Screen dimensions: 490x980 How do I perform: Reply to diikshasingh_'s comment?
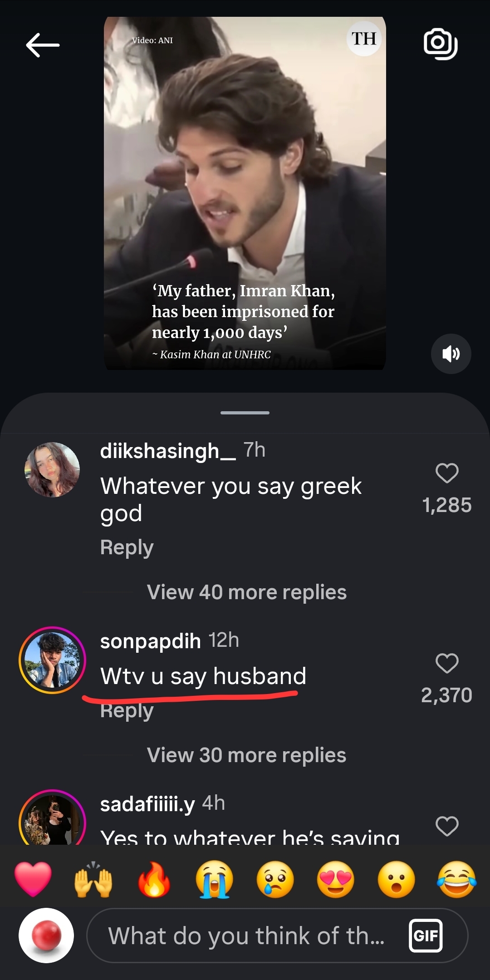(127, 547)
